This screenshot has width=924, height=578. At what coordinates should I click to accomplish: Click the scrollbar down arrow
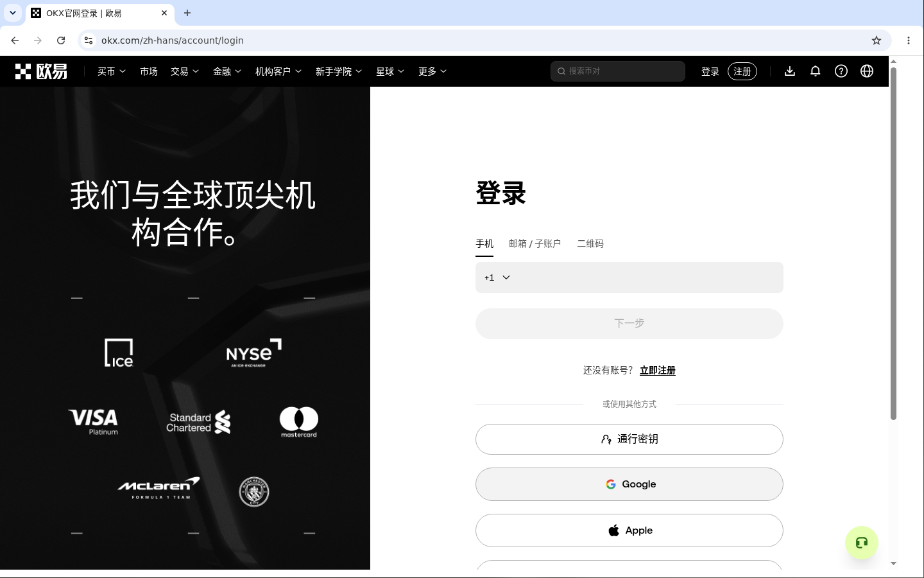[893, 564]
